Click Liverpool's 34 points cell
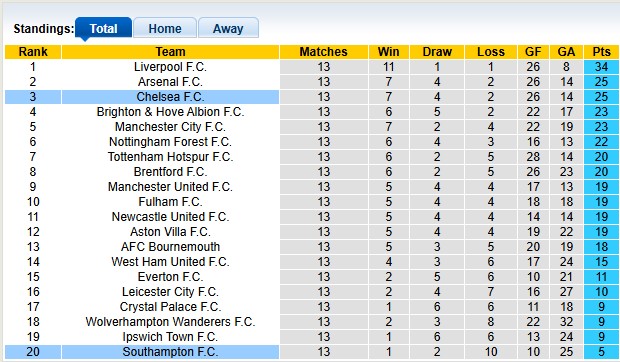This screenshot has height=362, width=620. [x=601, y=67]
